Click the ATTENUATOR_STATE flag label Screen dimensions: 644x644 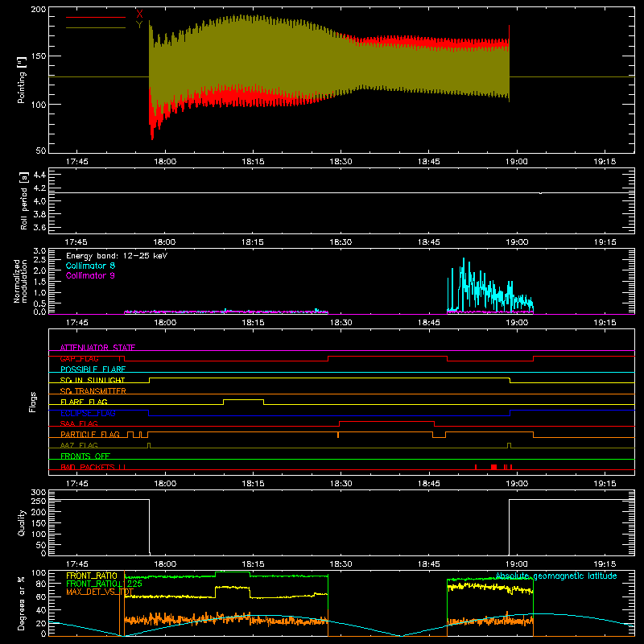pos(97,348)
